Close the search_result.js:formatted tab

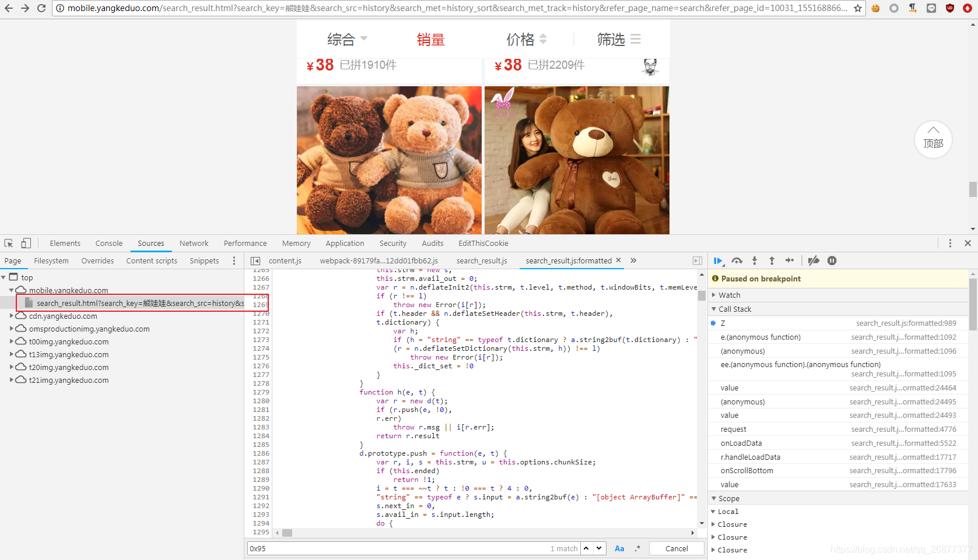click(619, 260)
